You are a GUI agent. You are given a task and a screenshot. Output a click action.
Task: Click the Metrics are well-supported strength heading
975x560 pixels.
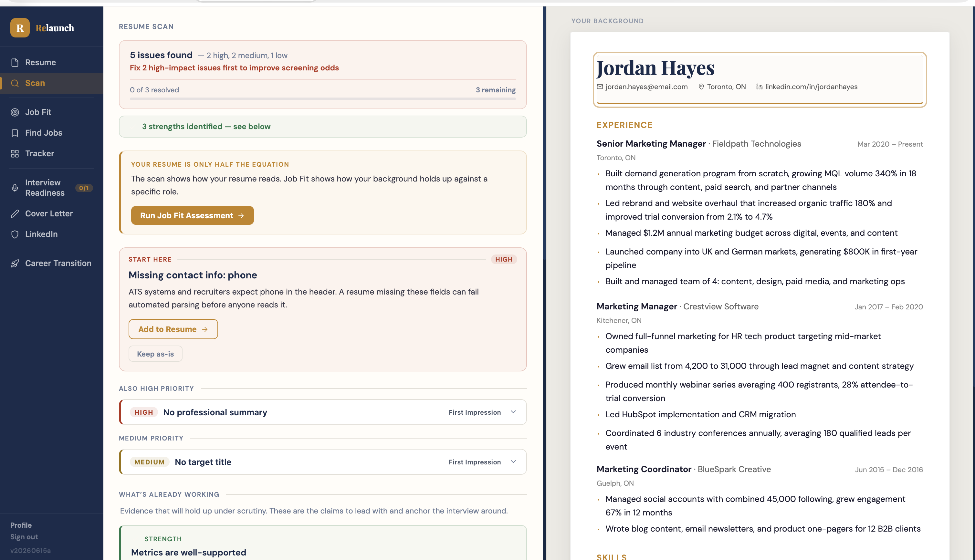188,552
